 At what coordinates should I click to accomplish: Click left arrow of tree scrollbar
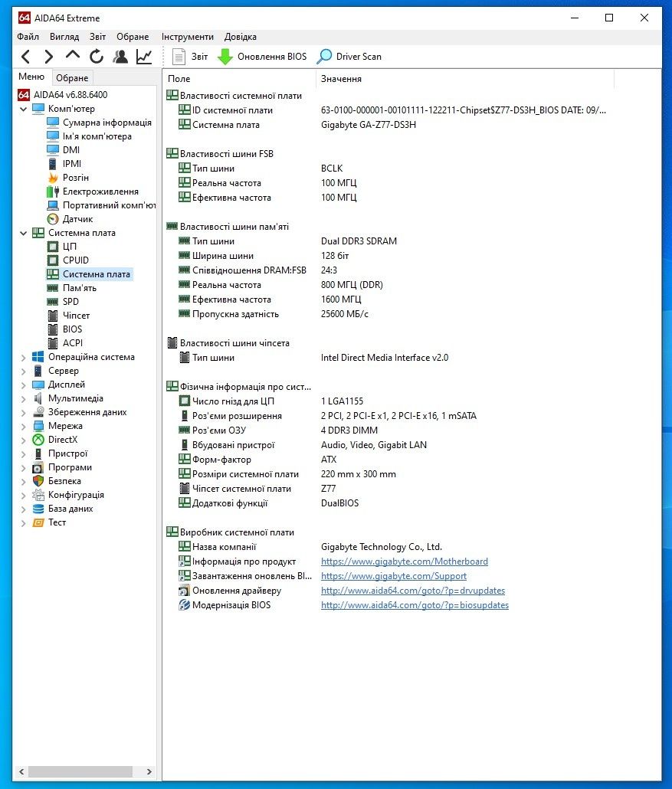pyautogui.click(x=21, y=771)
